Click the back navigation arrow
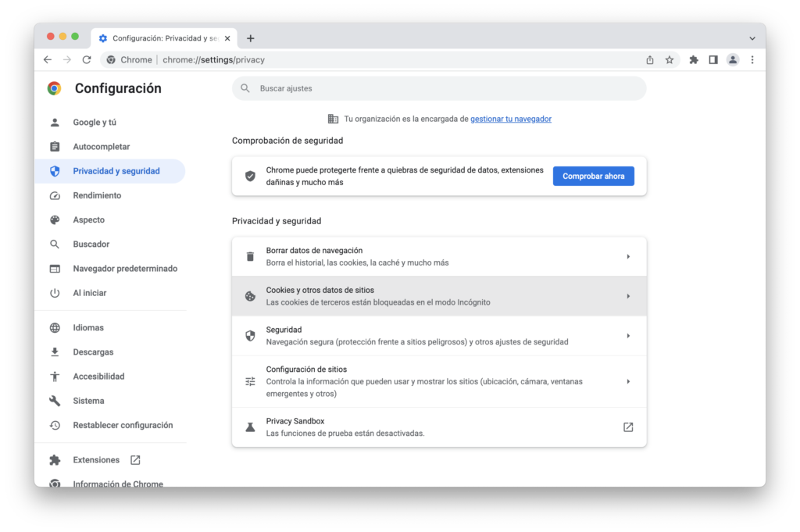The width and height of the screenshot is (800, 532). tap(48, 59)
